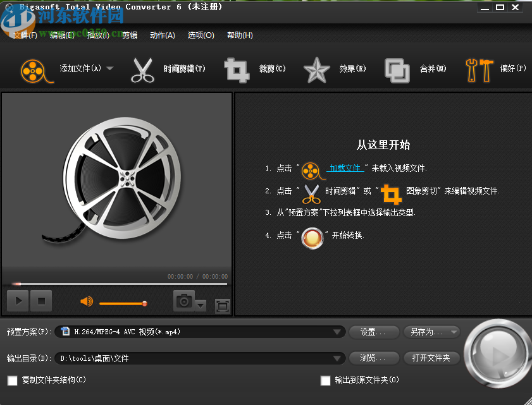The height and width of the screenshot is (405, 532).
Task: Open the 预置方案 profile dropdown
Action: click(337, 332)
